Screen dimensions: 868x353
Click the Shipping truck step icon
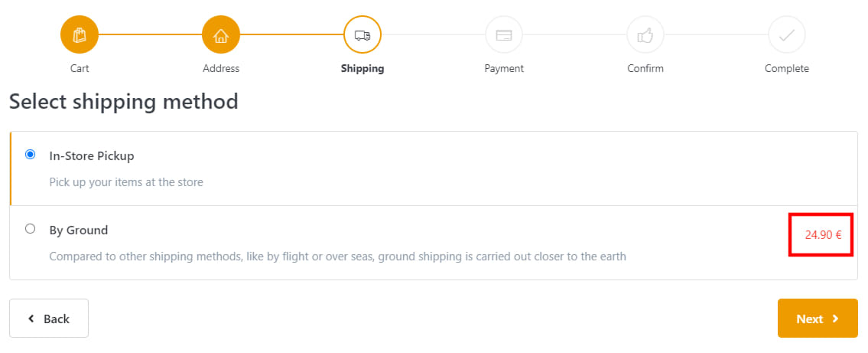point(362,34)
